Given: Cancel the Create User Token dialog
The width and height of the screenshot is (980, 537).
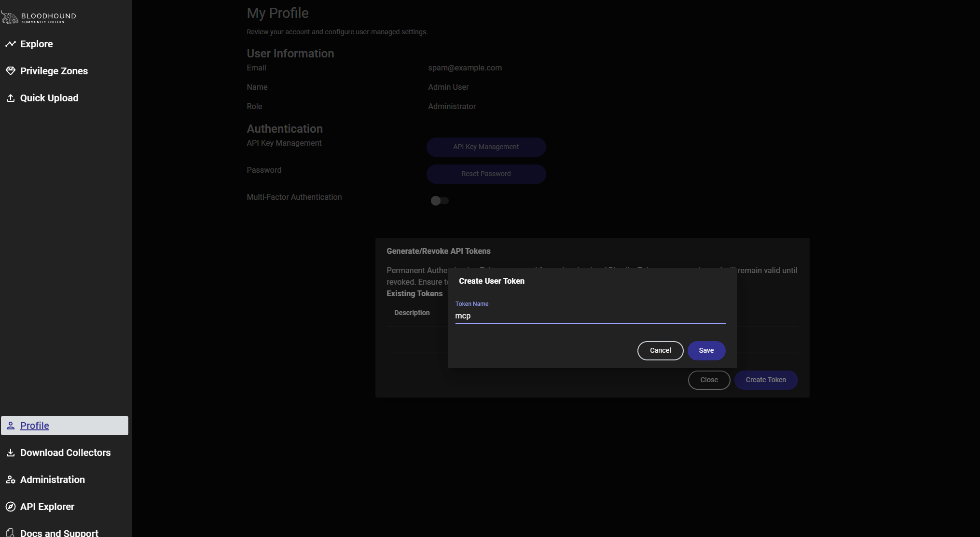Looking at the screenshot, I should click(660, 351).
